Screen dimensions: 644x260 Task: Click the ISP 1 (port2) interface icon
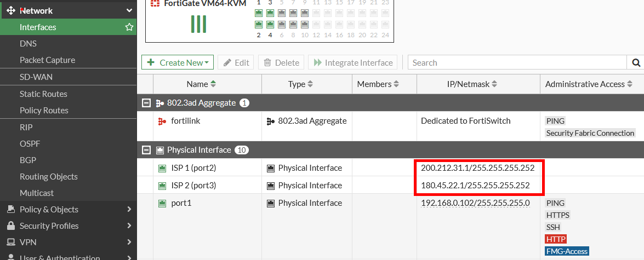tap(162, 168)
